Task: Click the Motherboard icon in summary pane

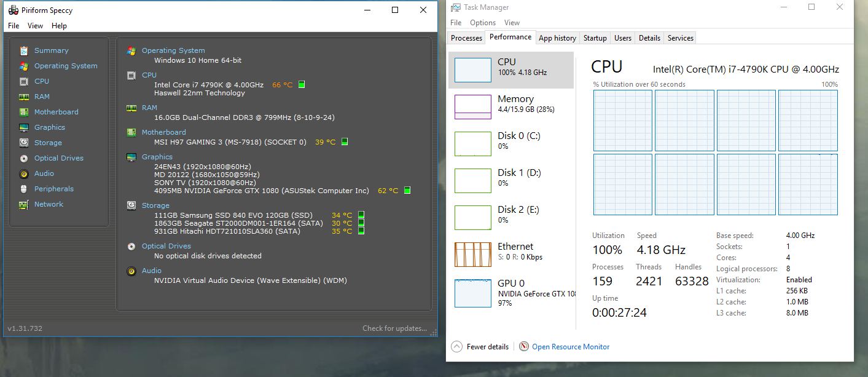Action: (131, 132)
